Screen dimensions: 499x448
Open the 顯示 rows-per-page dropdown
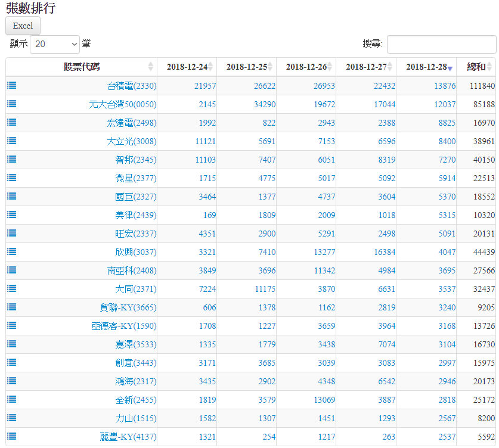point(54,44)
